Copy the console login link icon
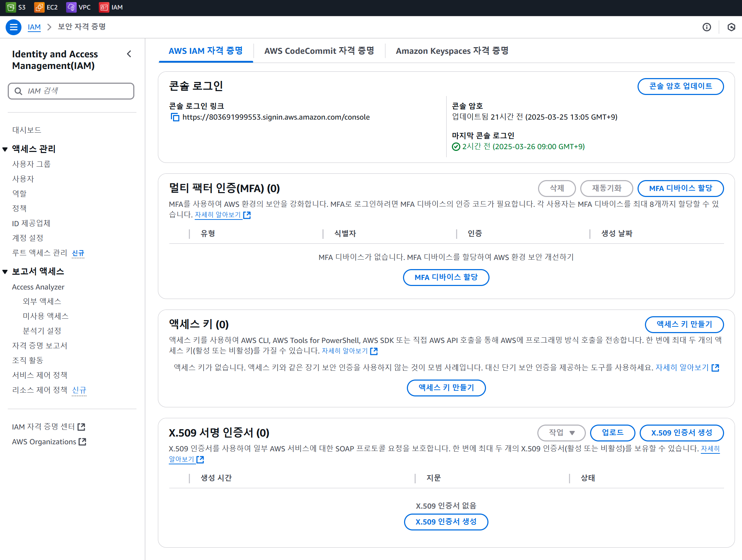This screenshot has width=742, height=560. pyautogui.click(x=175, y=117)
